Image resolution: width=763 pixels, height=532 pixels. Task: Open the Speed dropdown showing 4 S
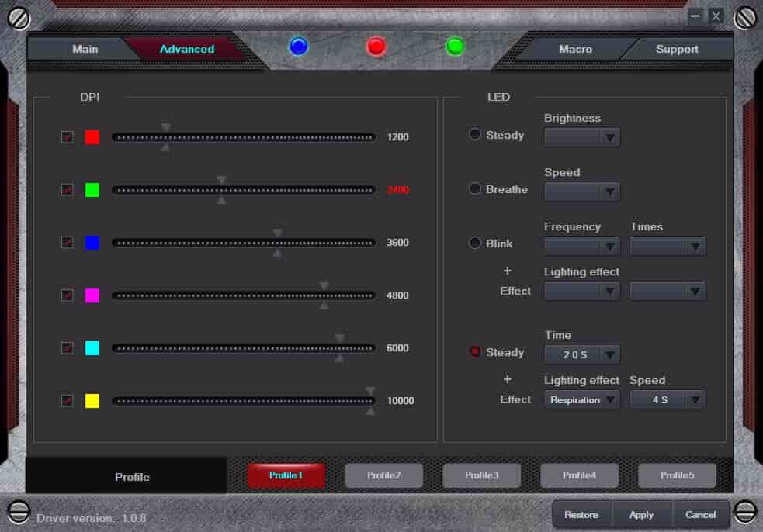[x=668, y=399]
